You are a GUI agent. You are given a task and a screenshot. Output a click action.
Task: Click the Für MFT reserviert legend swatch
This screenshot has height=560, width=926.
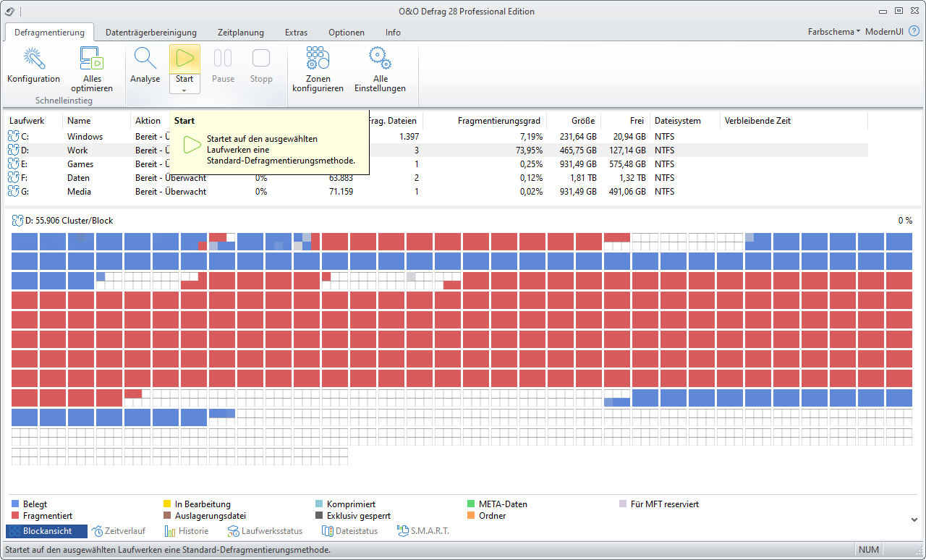coord(623,504)
